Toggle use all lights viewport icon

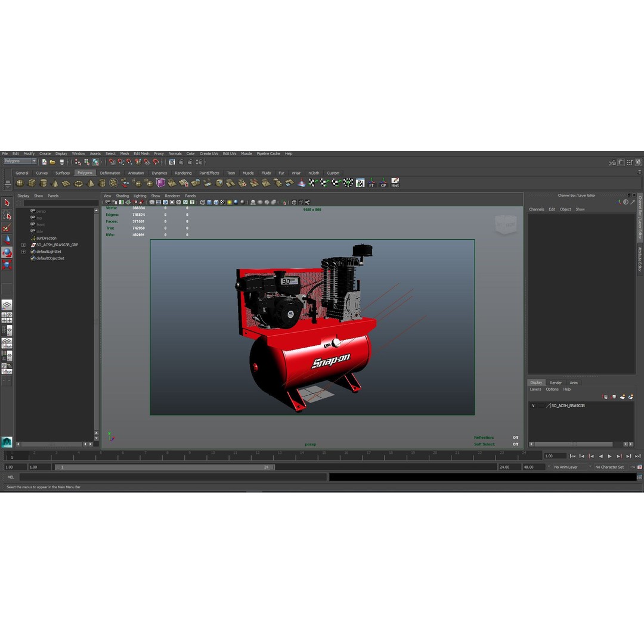(229, 203)
